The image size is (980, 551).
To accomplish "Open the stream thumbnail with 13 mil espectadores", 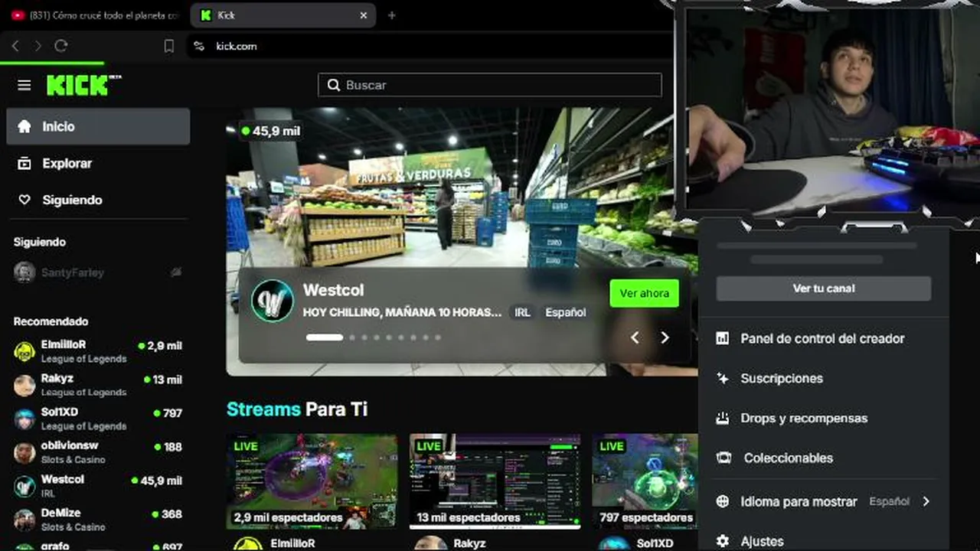I will [495, 481].
